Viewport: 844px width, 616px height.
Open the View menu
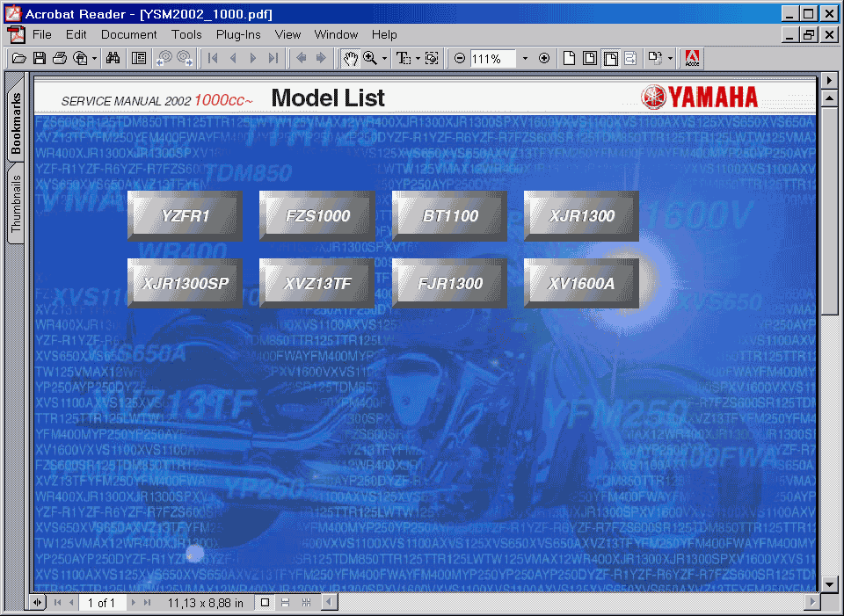tap(287, 34)
